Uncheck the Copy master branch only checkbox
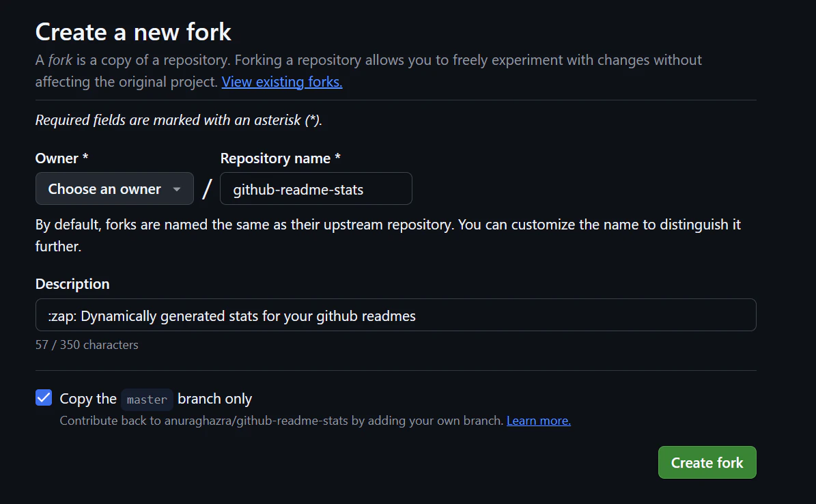 pos(44,397)
